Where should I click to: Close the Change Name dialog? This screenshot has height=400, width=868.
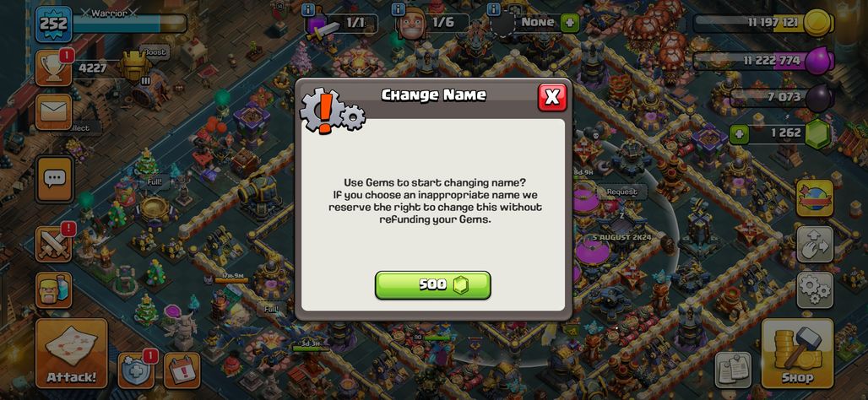[552, 97]
